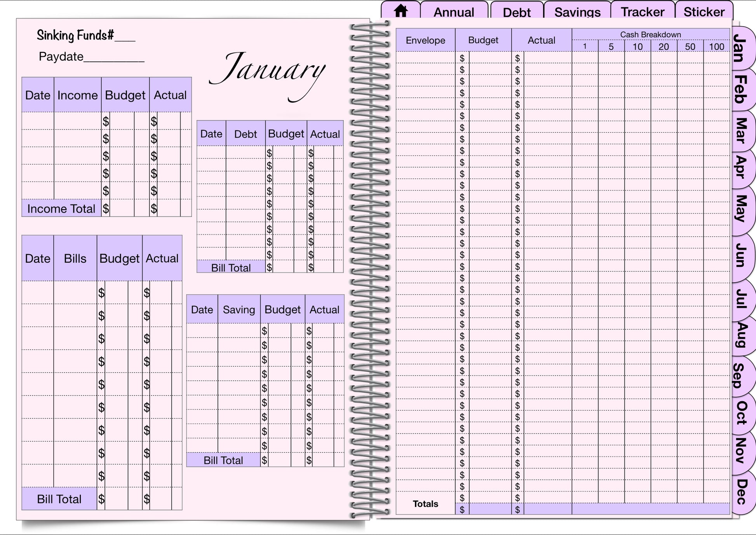Click the Cash Breakdown 100 column header
This screenshot has height=535, width=756.
click(x=716, y=47)
